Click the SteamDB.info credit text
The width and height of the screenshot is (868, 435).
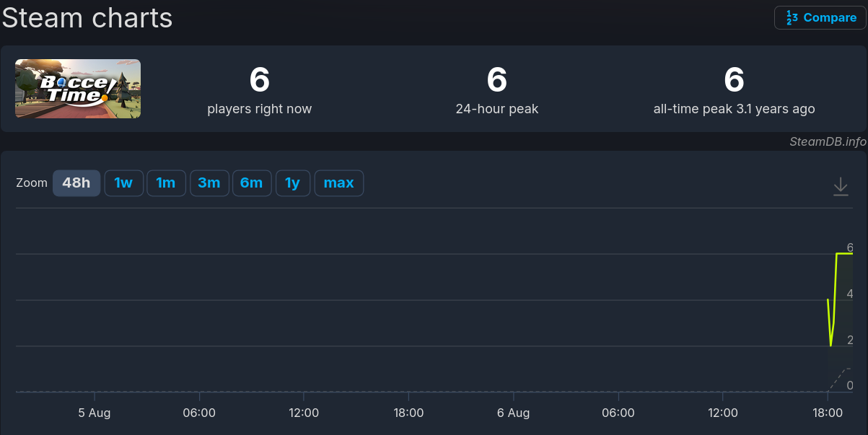[828, 141]
